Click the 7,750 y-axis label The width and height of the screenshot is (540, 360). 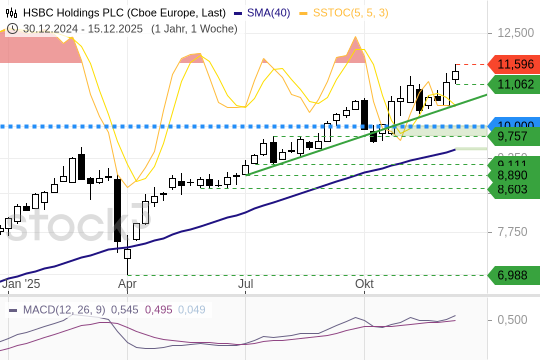[x=512, y=232]
